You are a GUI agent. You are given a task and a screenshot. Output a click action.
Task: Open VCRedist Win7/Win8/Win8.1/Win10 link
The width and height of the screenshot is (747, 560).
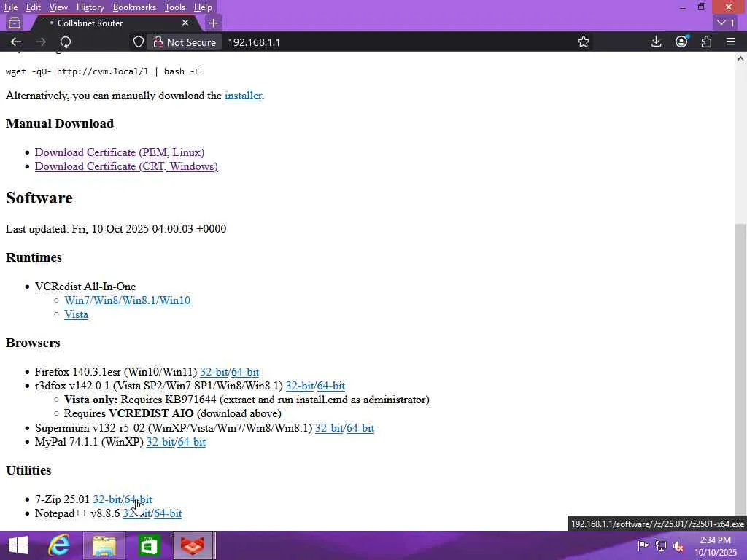pyautogui.click(x=127, y=300)
